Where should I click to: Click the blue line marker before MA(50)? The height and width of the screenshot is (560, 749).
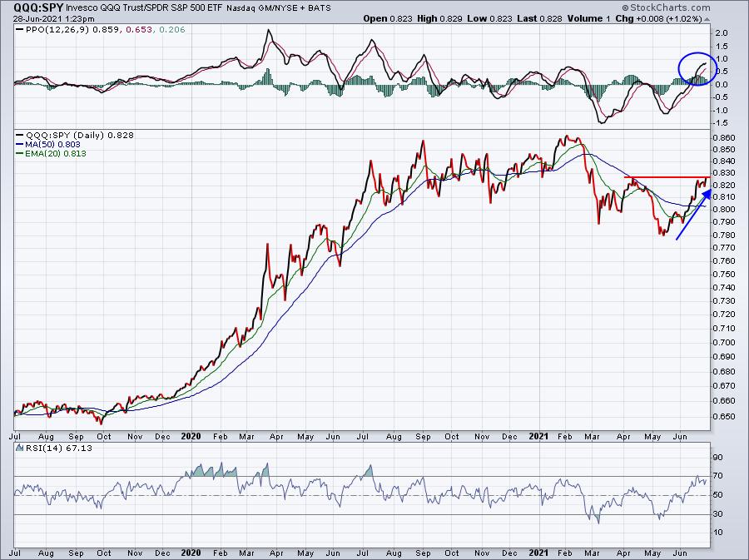click(x=19, y=144)
